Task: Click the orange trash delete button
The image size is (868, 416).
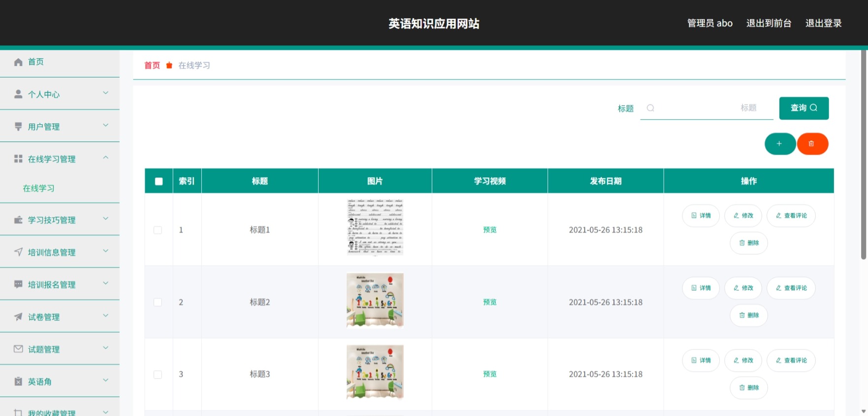Action: point(812,144)
